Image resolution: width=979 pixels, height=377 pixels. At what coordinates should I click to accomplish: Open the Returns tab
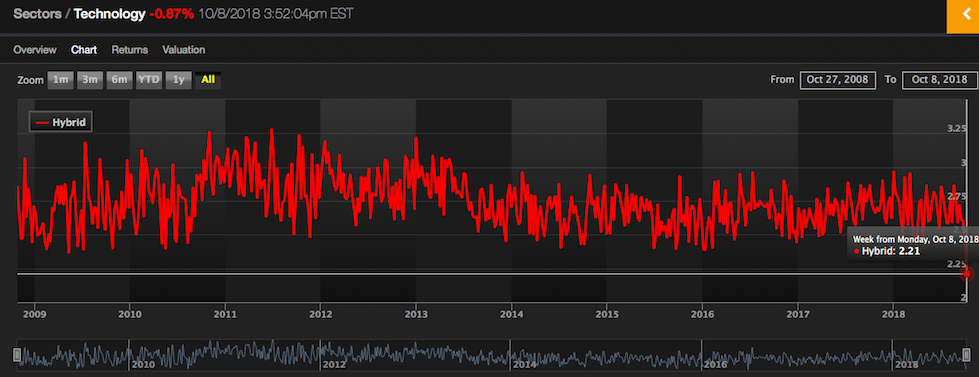130,50
